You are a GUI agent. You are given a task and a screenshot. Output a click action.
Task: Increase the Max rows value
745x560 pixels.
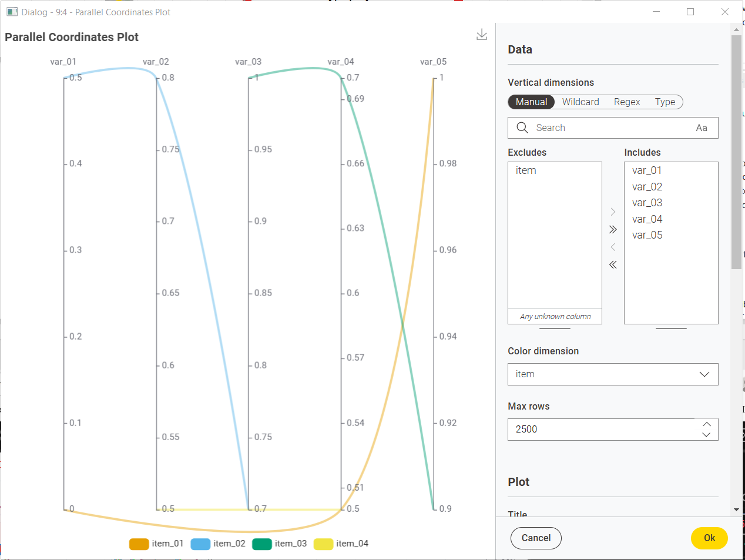706,424
